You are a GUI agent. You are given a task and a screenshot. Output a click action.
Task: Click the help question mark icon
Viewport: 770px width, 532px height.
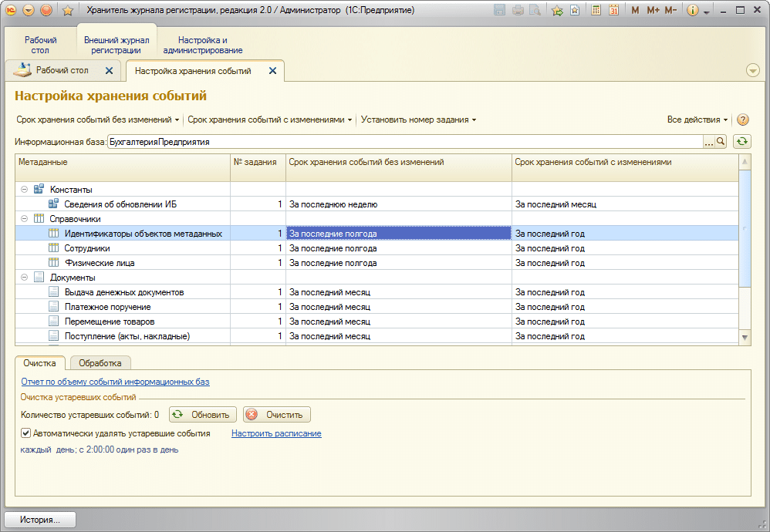(x=743, y=120)
